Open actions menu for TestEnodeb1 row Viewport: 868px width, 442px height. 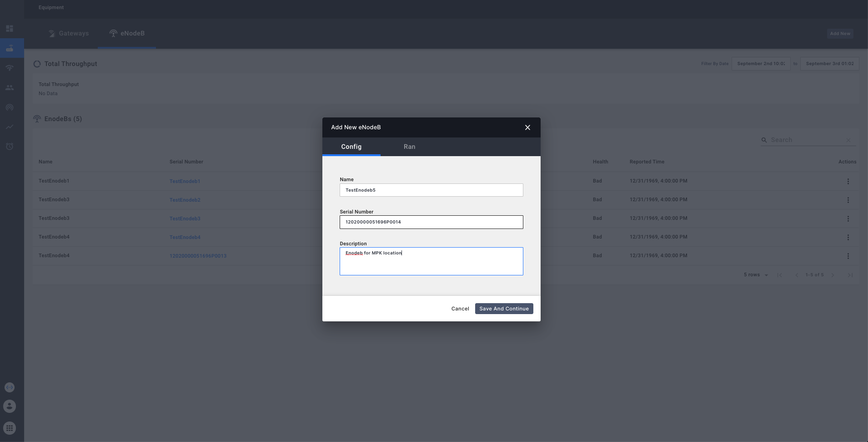(848, 181)
